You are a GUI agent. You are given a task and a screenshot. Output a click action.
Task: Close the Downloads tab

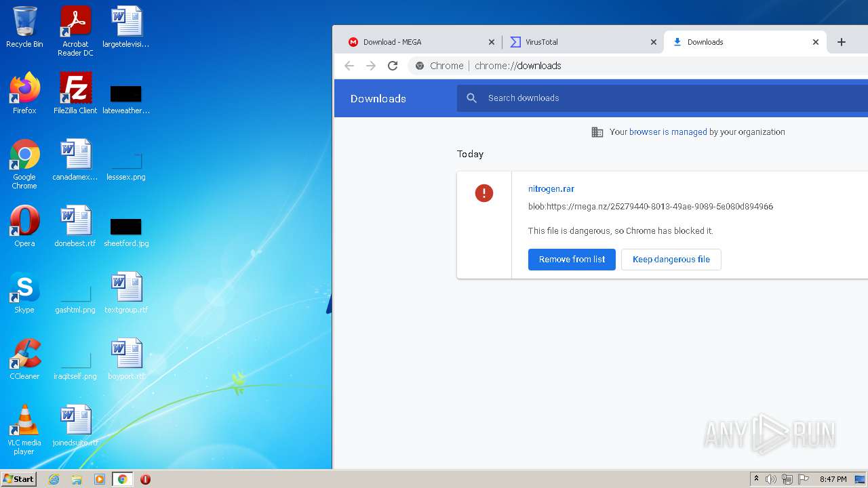pyautogui.click(x=816, y=42)
